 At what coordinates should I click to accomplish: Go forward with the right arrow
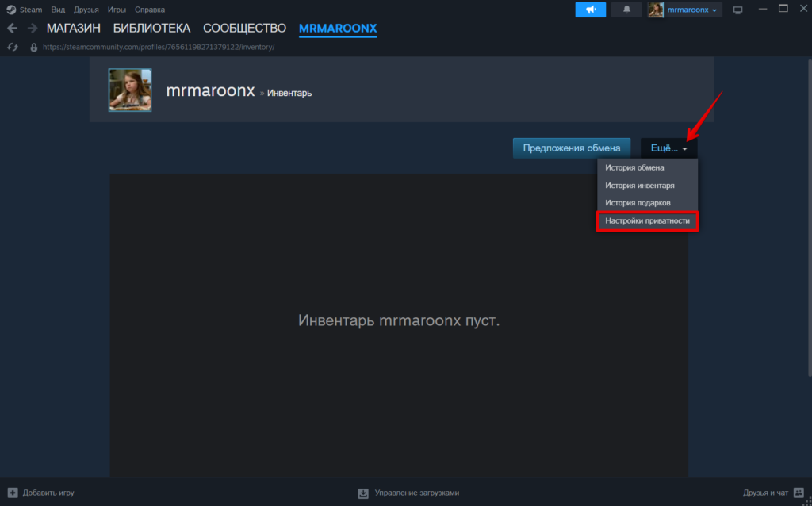(33, 28)
